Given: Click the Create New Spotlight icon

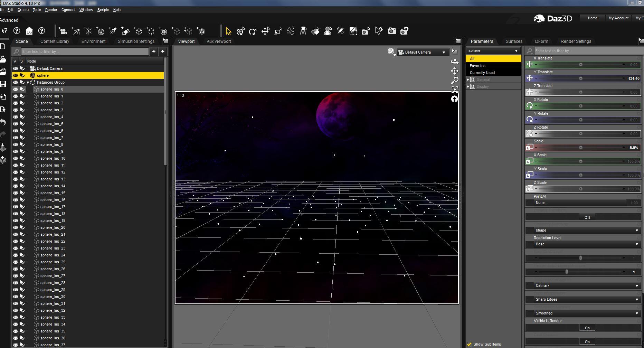Looking at the screenshot, I should [x=113, y=31].
